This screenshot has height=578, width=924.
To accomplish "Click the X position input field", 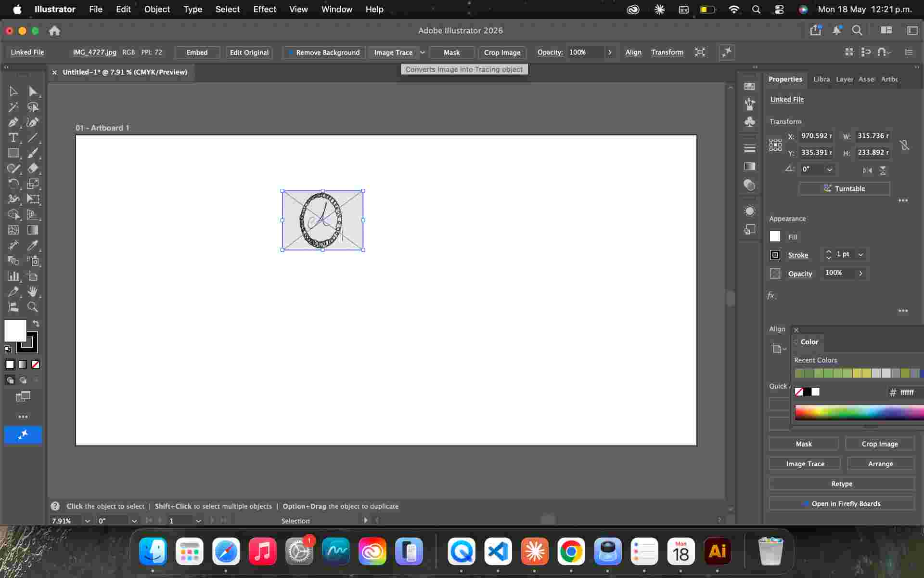I will tap(816, 136).
